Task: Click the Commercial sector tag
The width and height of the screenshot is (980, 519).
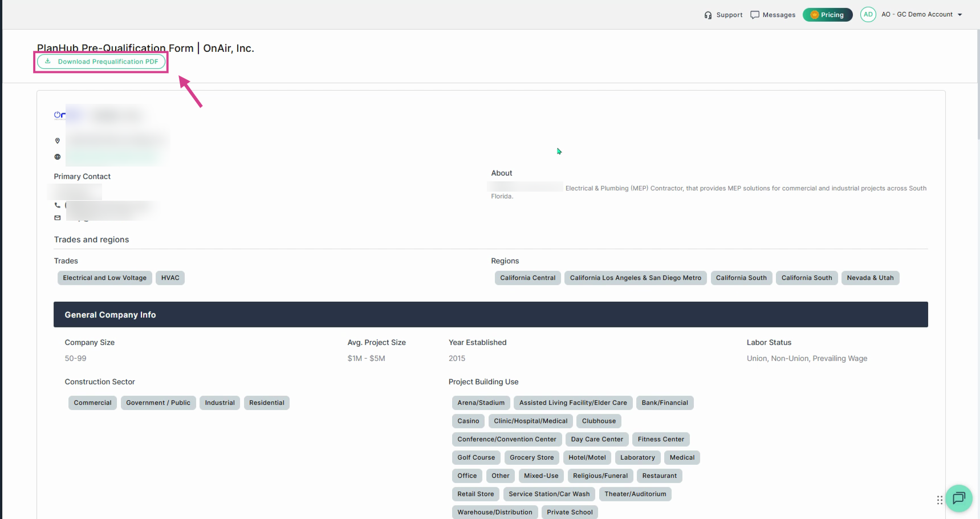Action: click(92, 403)
